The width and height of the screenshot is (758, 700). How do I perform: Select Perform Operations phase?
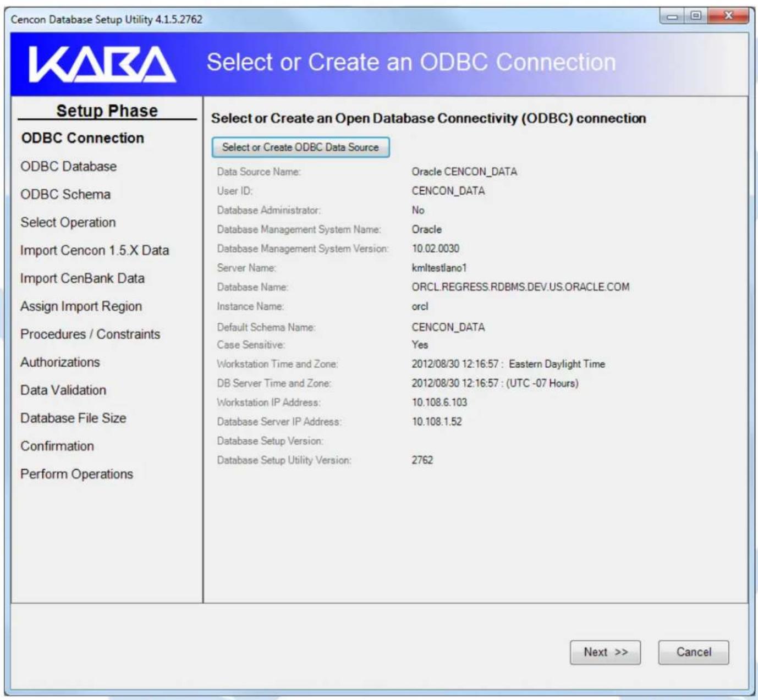tap(77, 474)
